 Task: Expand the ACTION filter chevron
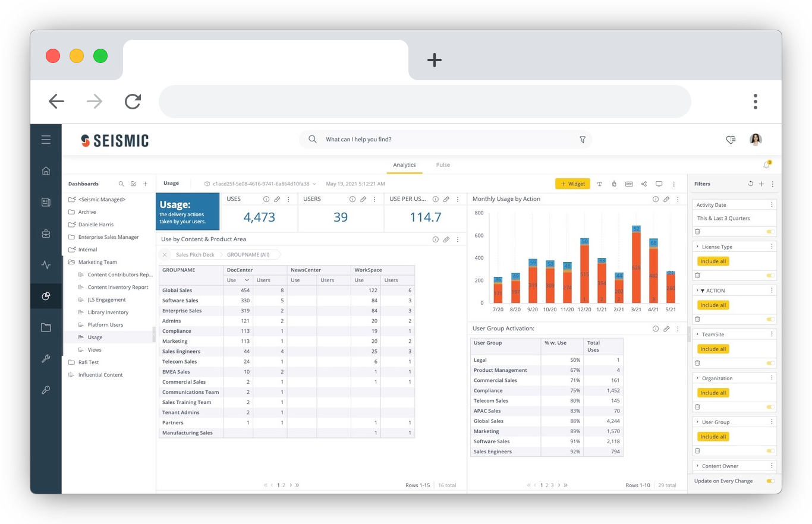(x=697, y=291)
